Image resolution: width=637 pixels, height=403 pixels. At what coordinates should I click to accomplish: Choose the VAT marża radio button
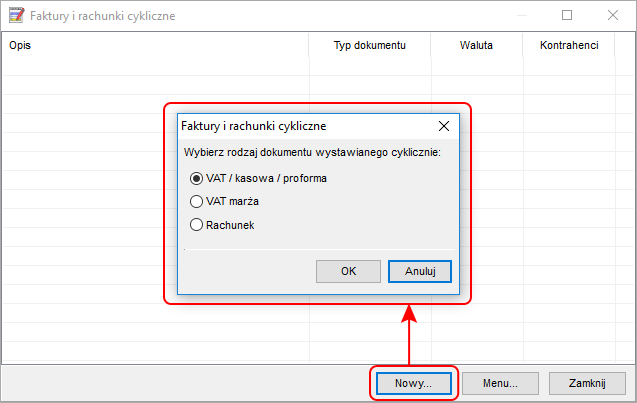click(196, 201)
